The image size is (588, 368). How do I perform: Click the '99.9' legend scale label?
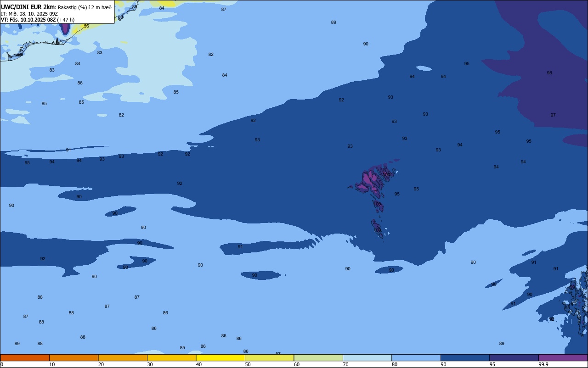[543, 364]
